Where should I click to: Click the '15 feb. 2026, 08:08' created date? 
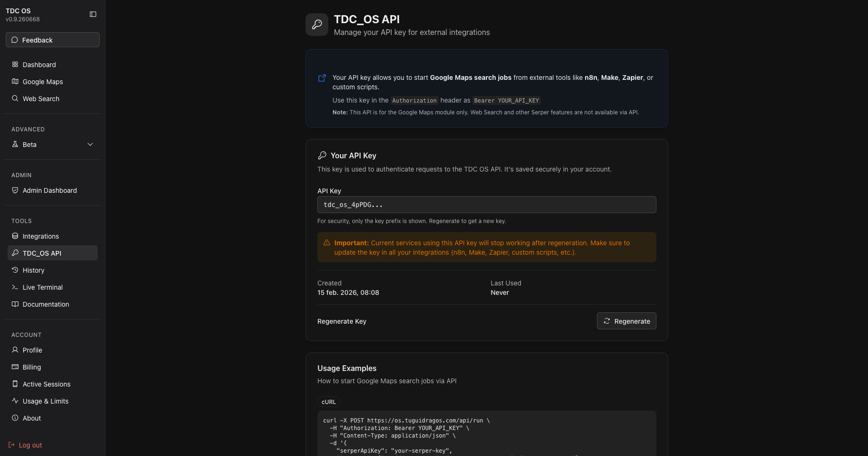point(348,293)
